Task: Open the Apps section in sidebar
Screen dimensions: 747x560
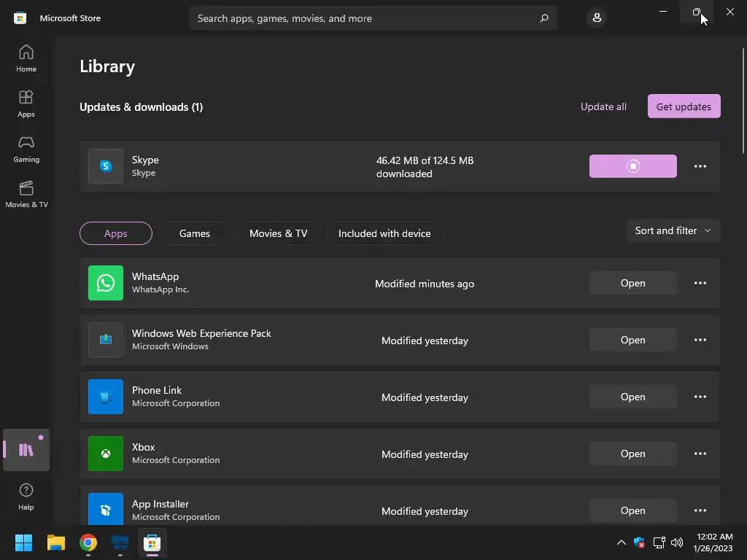Action: click(26, 104)
